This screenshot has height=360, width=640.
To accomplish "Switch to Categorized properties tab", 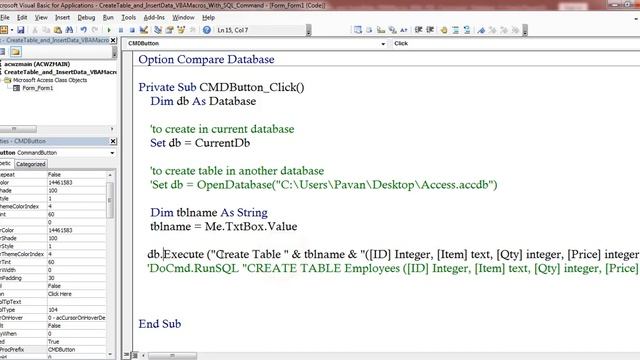I will (31, 164).
